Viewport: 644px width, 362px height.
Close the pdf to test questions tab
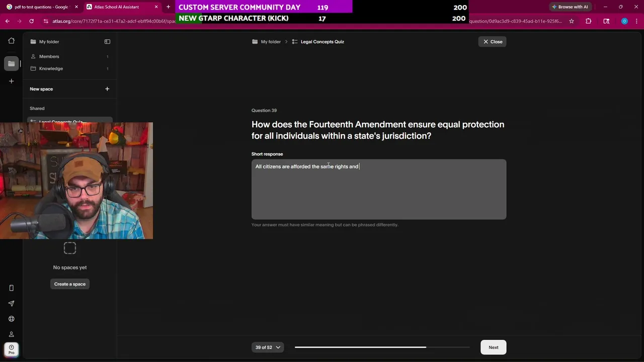click(76, 7)
